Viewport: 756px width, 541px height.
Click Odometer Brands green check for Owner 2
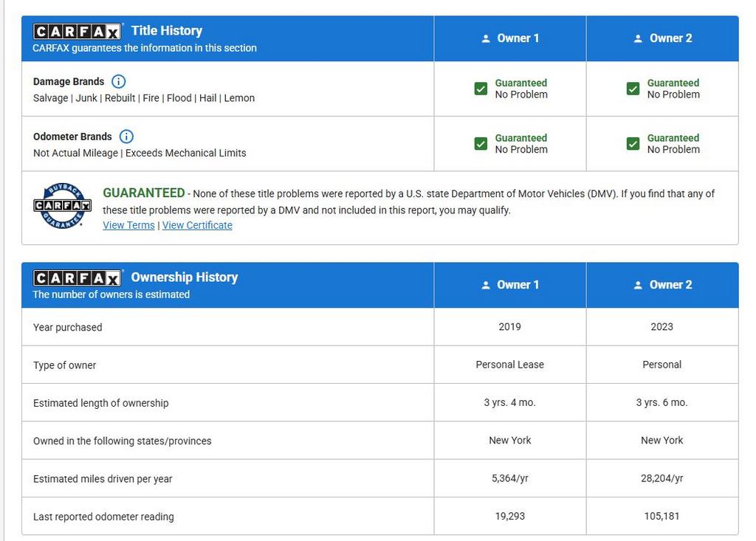tap(633, 144)
